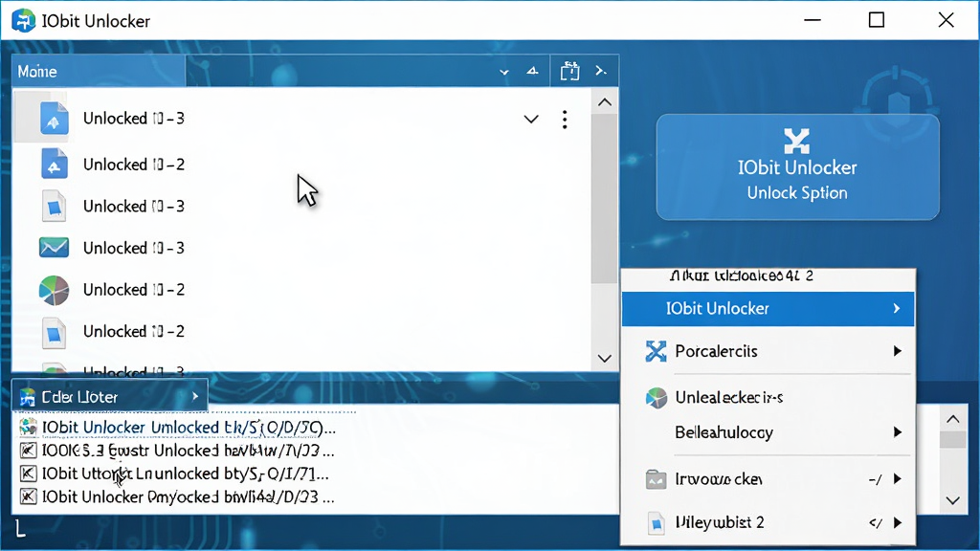The width and height of the screenshot is (980, 551).
Task: Click the globe icon beside Unlealeckecir-s
Action: coord(656,397)
